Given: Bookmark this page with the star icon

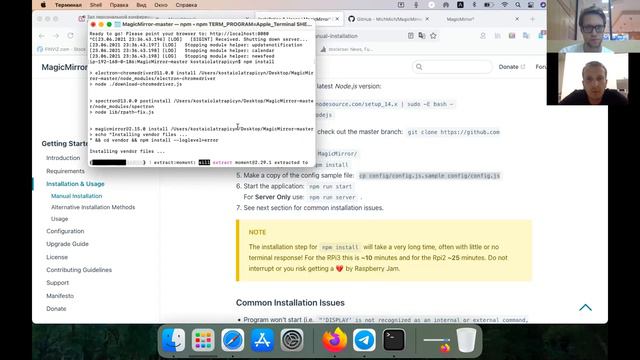Looking at the screenshot, I should click(433, 36).
